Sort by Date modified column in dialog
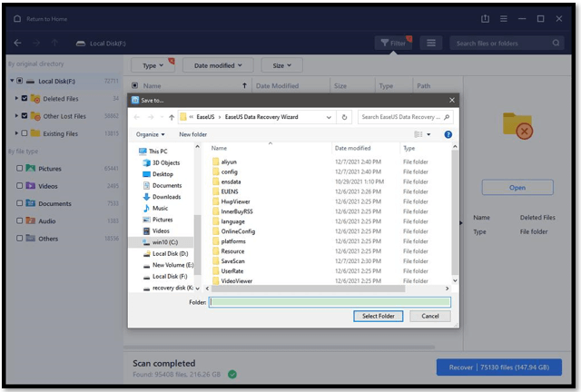 [x=353, y=148]
